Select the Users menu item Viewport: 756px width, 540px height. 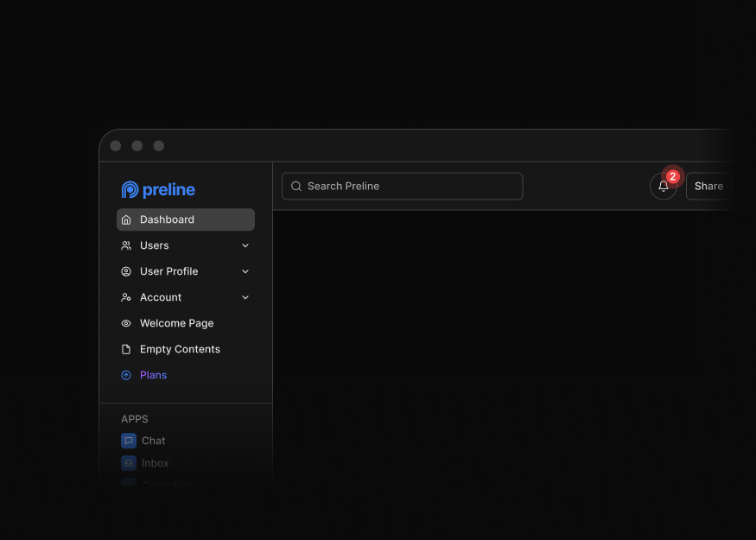click(x=186, y=245)
